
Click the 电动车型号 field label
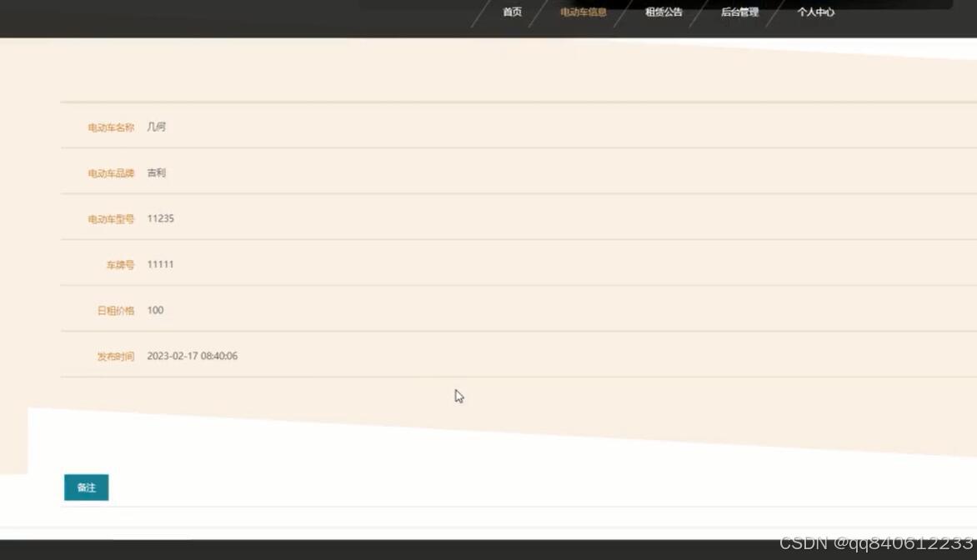pos(111,218)
